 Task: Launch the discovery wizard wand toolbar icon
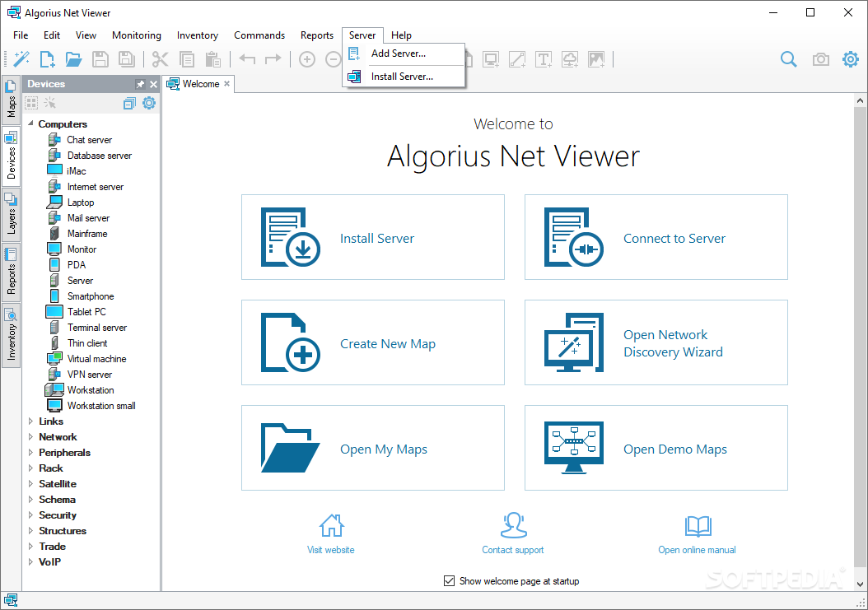[x=21, y=58]
